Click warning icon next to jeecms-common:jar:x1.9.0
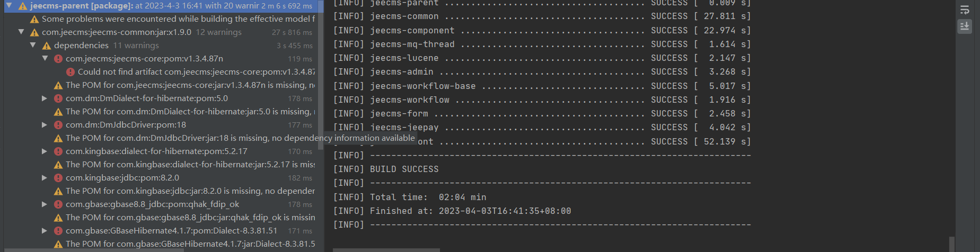The height and width of the screenshot is (252, 980). coord(34,32)
